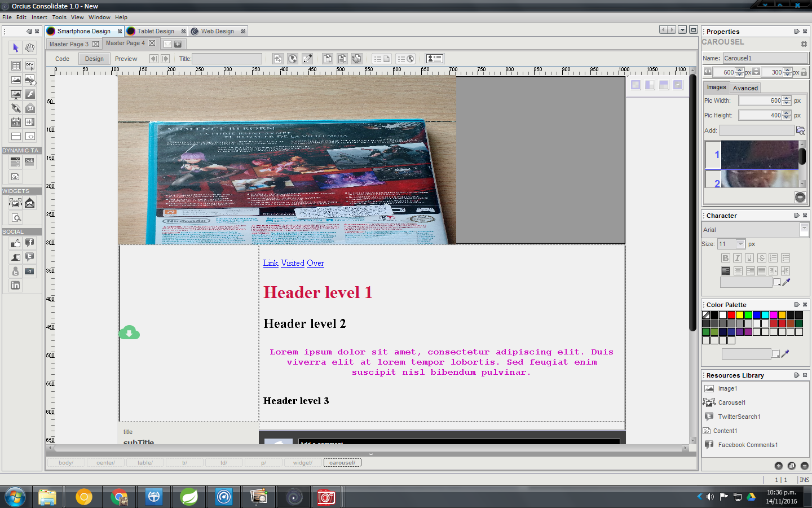Screen dimensions: 812x508
Task: Insert the Twitter speech-bubble widget
Action: pos(30,257)
